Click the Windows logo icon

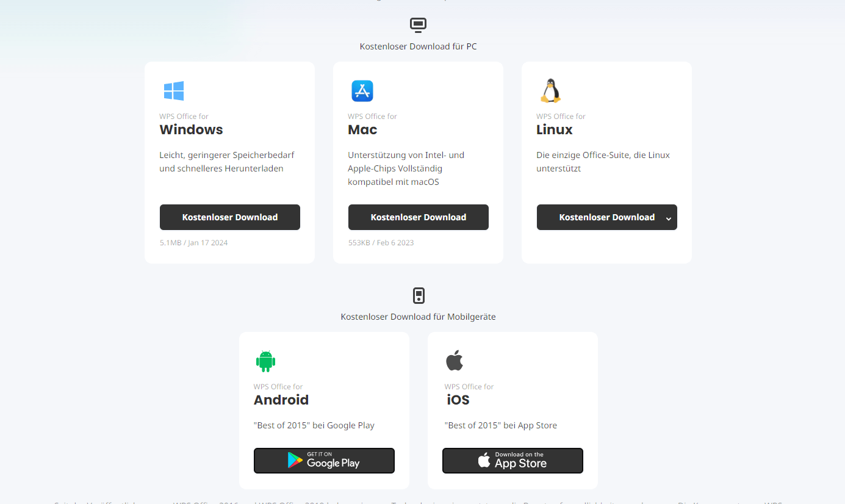pos(174,91)
